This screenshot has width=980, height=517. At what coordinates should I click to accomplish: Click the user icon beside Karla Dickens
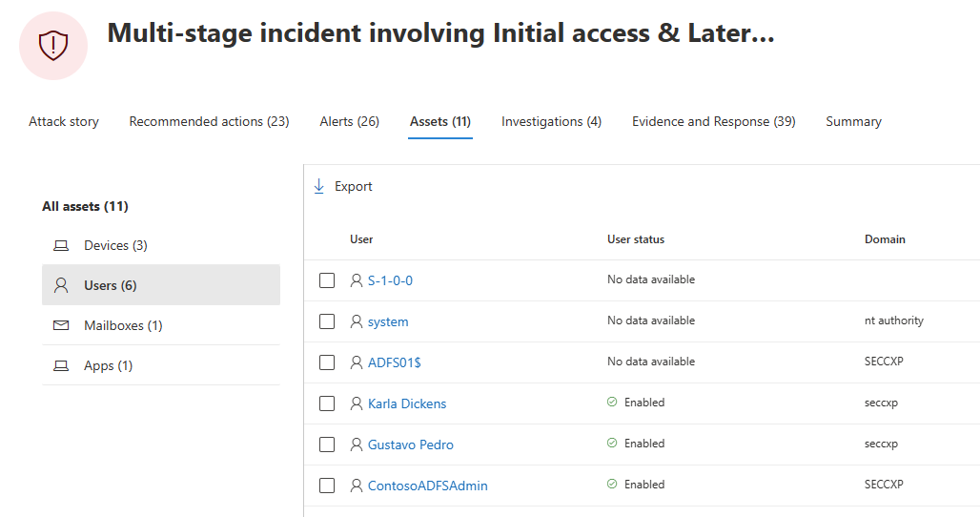click(x=357, y=403)
